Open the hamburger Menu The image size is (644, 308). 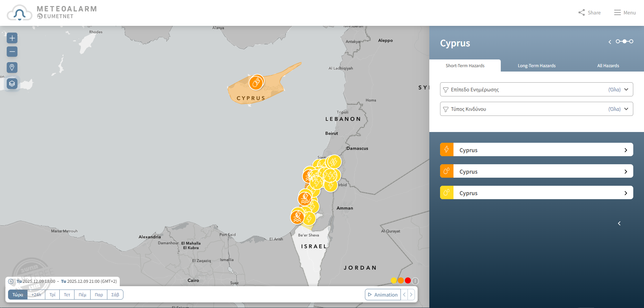coord(625,13)
